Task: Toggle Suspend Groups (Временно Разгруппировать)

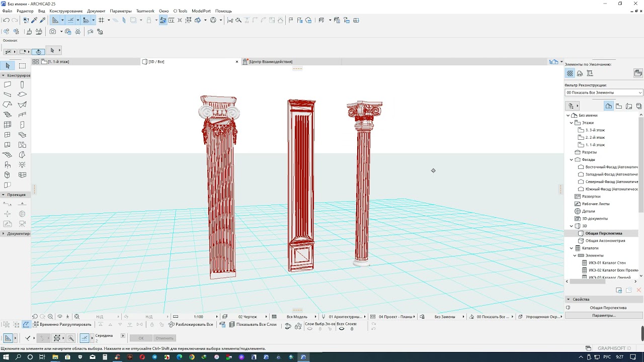Action: click(x=62, y=325)
